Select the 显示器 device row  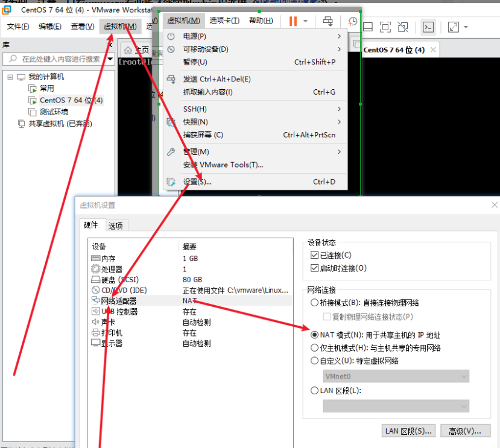(191, 343)
